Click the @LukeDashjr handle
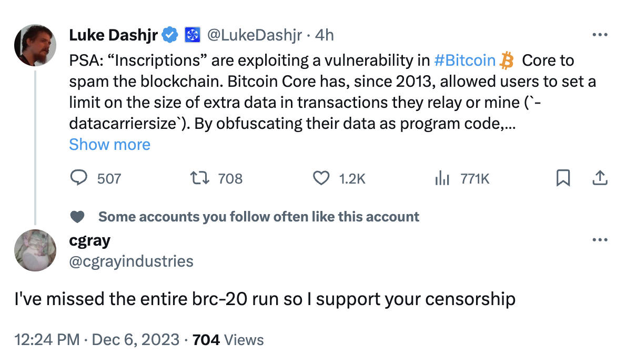The image size is (626, 364). point(254,35)
